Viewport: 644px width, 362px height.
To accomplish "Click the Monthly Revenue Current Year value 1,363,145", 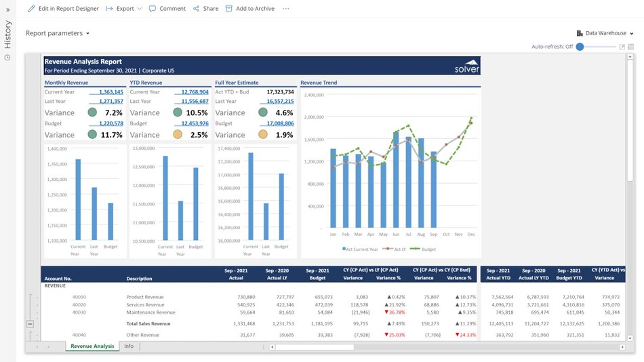I will coord(110,92).
